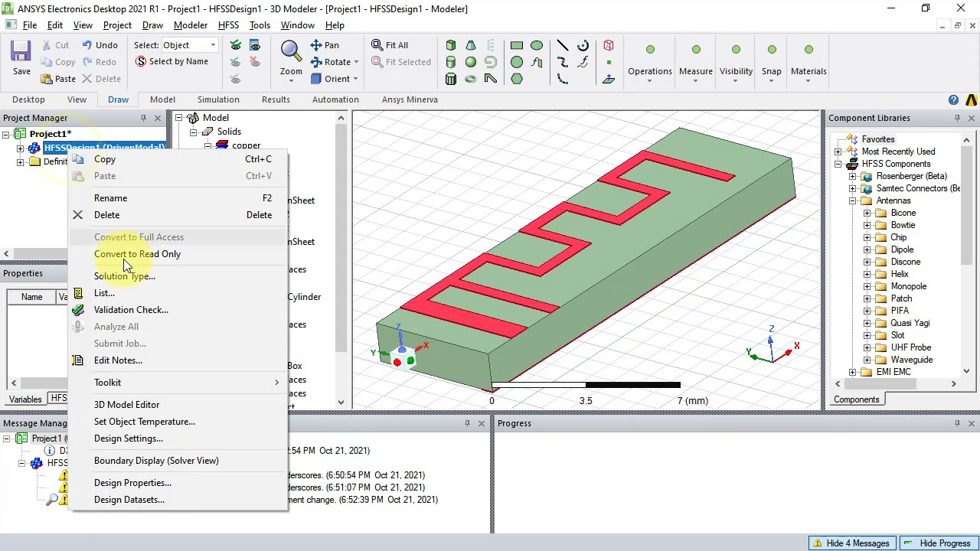The height and width of the screenshot is (551, 980).
Task: Select the draw rectangle tool
Action: click(x=517, y=45)
